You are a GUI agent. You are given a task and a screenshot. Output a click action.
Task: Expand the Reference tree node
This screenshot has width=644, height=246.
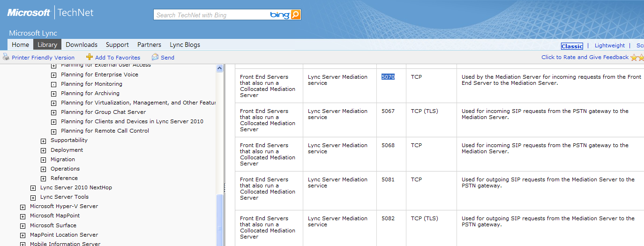[x=43, y=179]
